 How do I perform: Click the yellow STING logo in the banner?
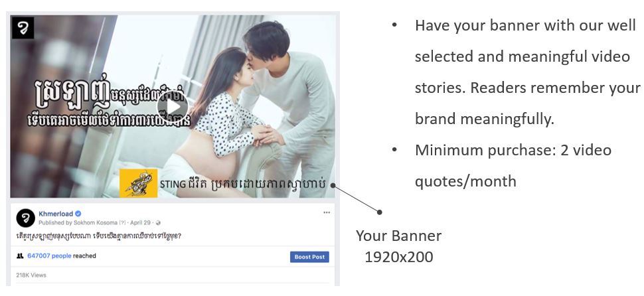138,183
